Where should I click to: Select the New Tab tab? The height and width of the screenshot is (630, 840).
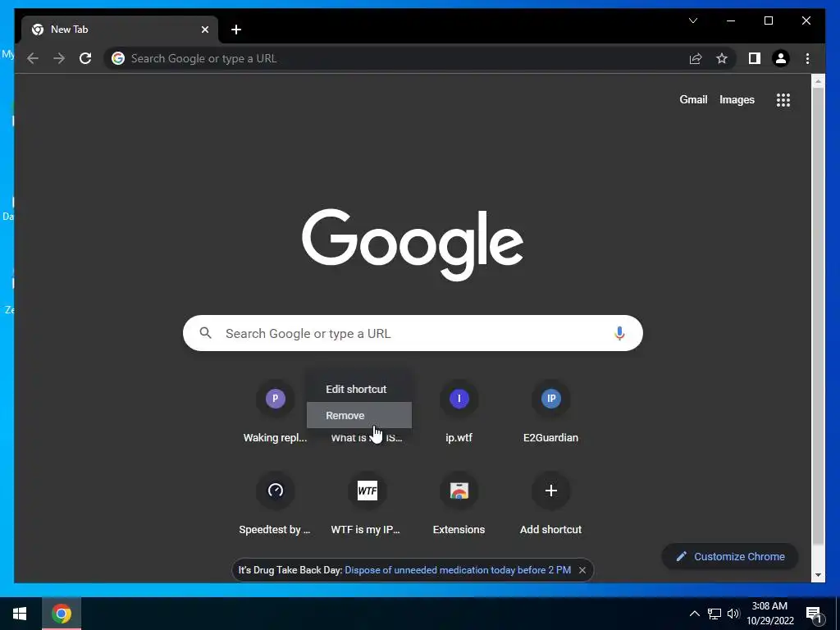119,30
